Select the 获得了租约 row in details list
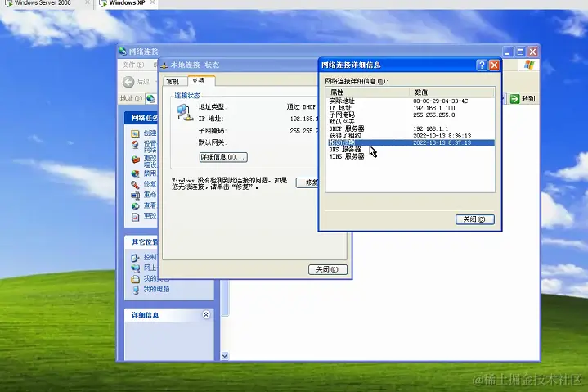 pos(411,136)
